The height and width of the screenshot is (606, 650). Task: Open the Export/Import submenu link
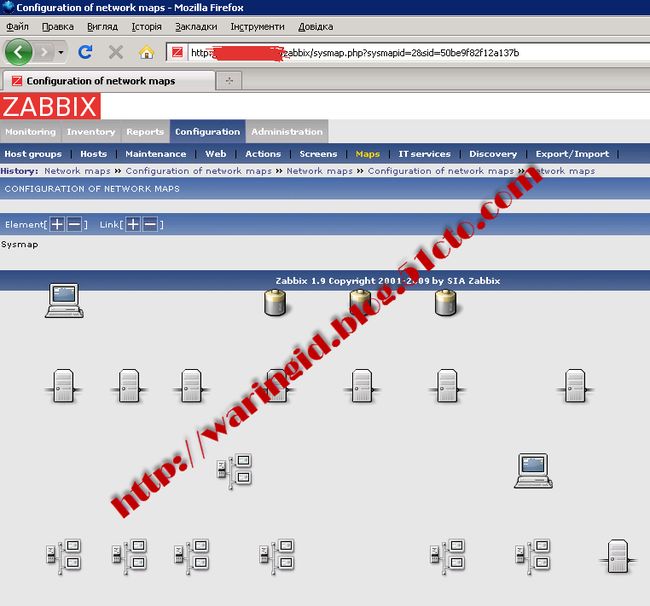572,154
